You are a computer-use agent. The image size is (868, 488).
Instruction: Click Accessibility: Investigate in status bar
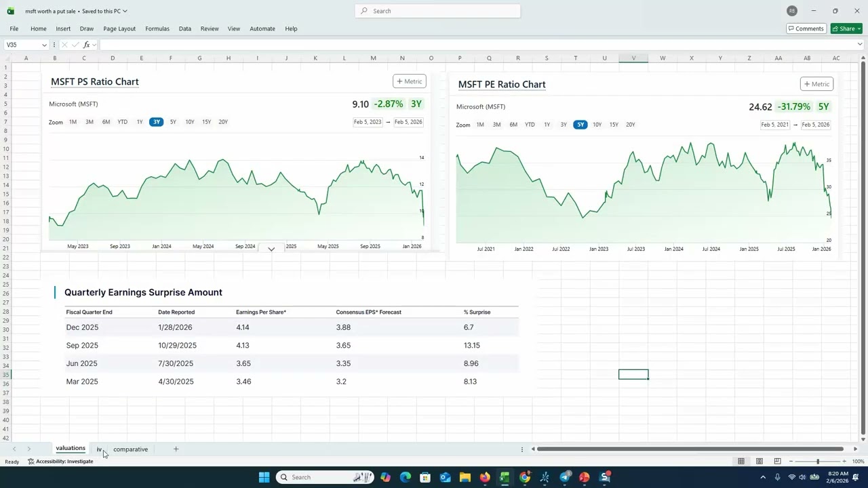[60, 462]
